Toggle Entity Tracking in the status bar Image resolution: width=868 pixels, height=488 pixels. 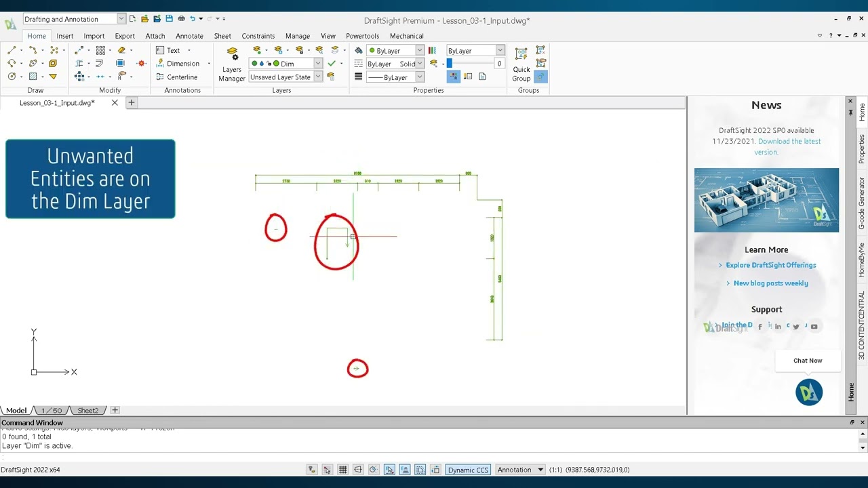pos(405,470)
